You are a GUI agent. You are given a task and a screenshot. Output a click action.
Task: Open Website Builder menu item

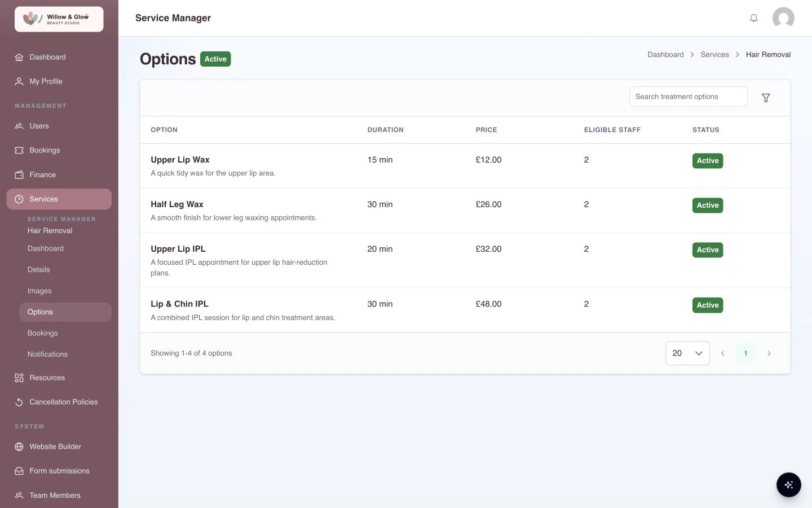[59, 446]
